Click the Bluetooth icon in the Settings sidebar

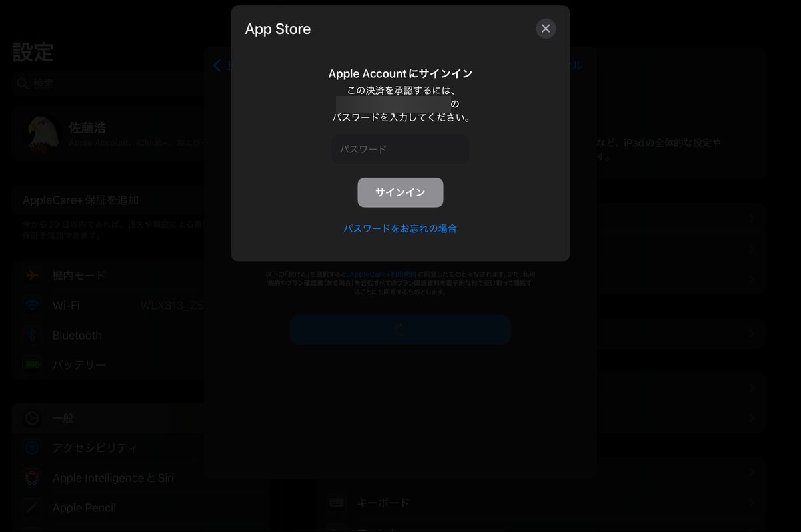click(32, 335)
